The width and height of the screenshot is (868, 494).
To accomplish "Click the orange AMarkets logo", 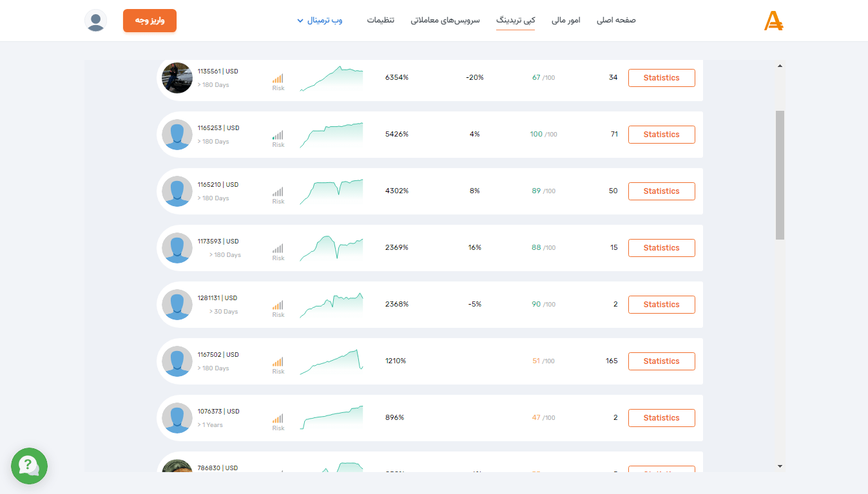I will pyautogui.click(x=773, y=20).
